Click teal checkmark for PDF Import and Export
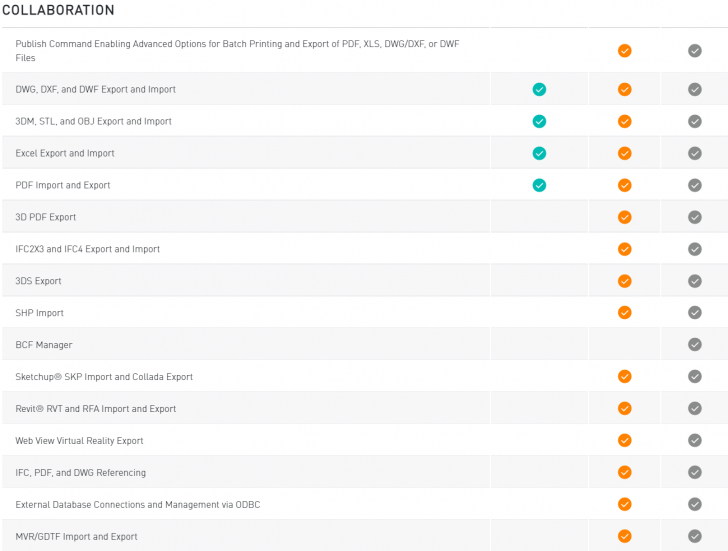 coord(540,185)
